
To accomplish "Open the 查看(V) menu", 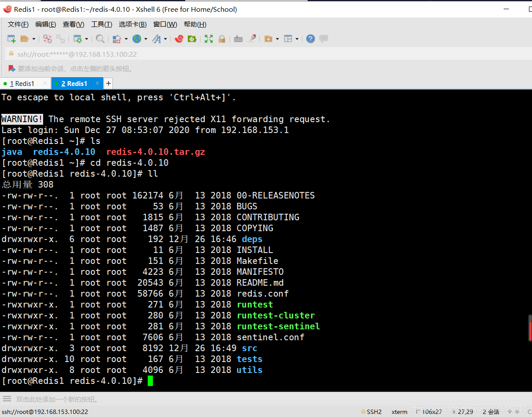I will [x=74, y=24].
